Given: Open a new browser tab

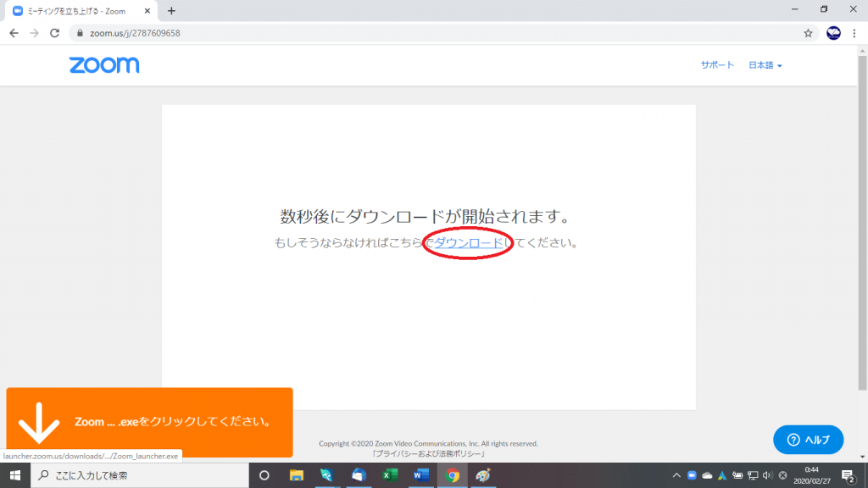Looking at the screenshot, I should (171, 10).
